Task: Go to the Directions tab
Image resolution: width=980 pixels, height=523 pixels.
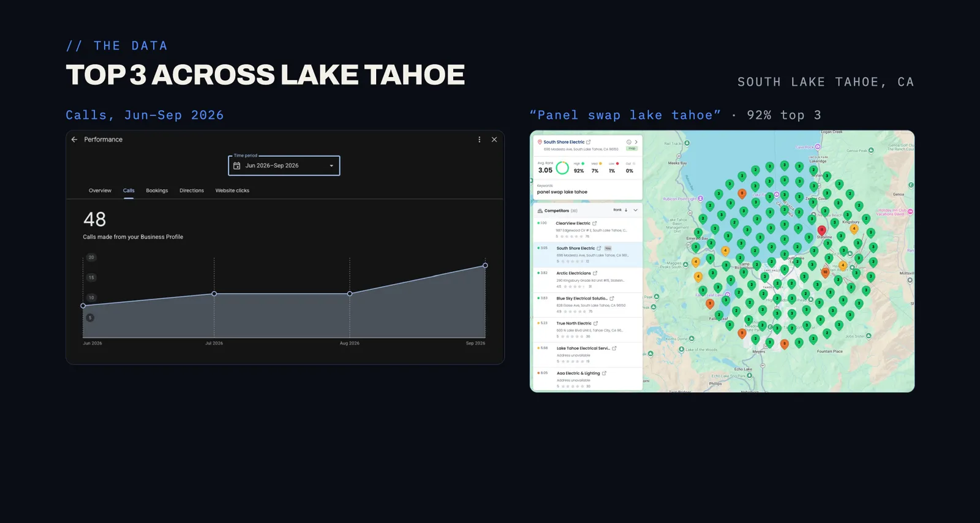Action: point(192,190)
